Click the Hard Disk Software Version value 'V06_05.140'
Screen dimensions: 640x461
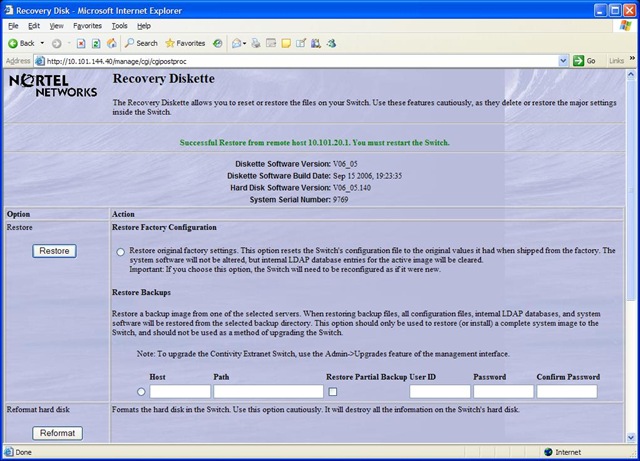pos(352,188)
